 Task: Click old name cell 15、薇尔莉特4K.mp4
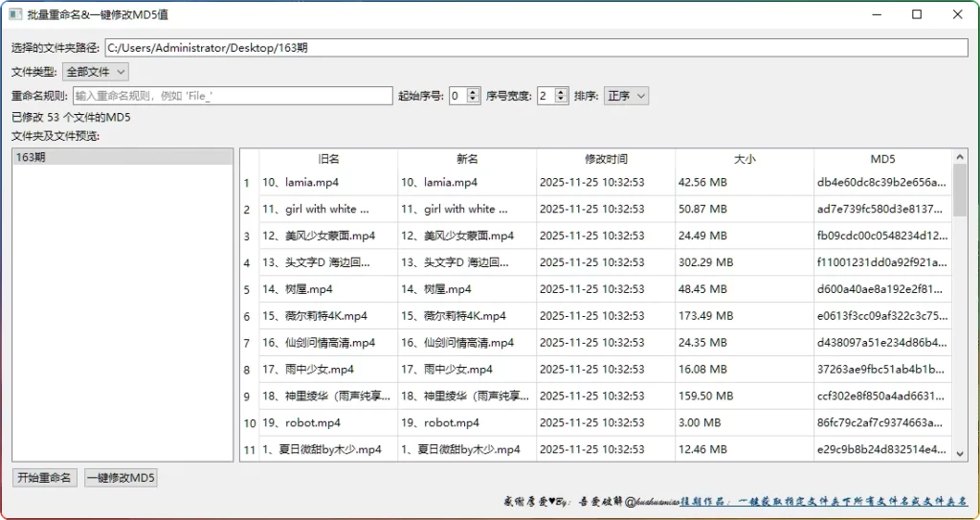tap(329, 316)
